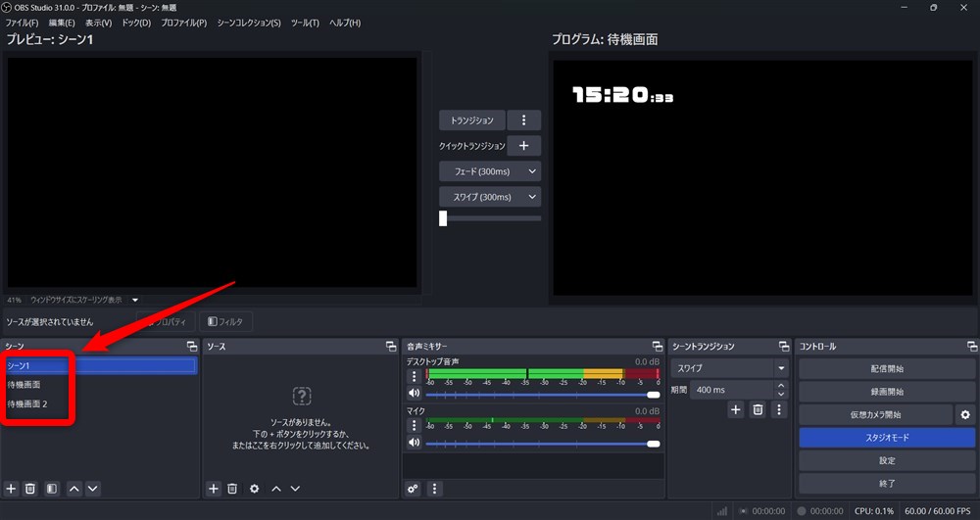Viewport: 980px width, 520px height.
Task: Remove the selected scene with the trash icon
Action: click(x=30, y=488)
